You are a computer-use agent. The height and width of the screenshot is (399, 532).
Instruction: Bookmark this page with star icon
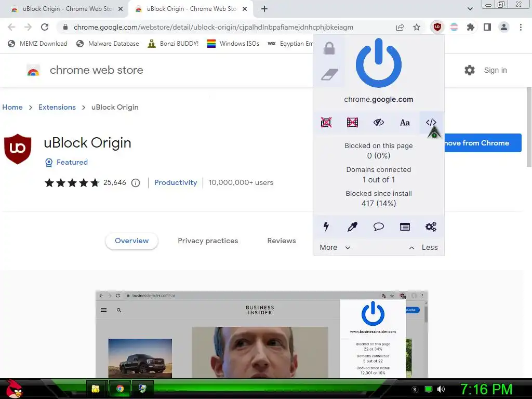click(x=417, y=27)
